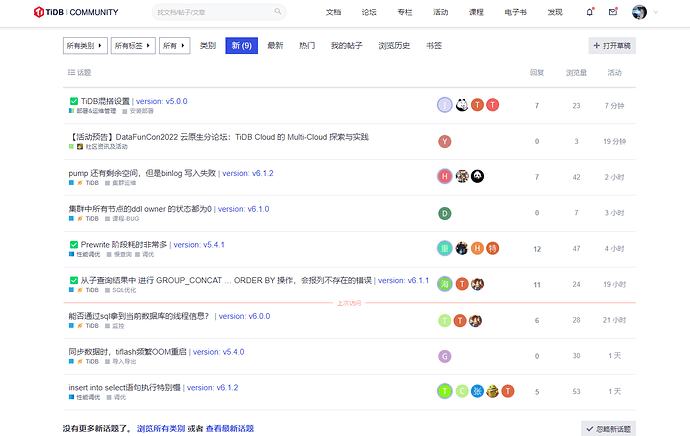Expand the 所有类别 category dropdown
This screenshot has width=690, height=436.
[85, 46]
